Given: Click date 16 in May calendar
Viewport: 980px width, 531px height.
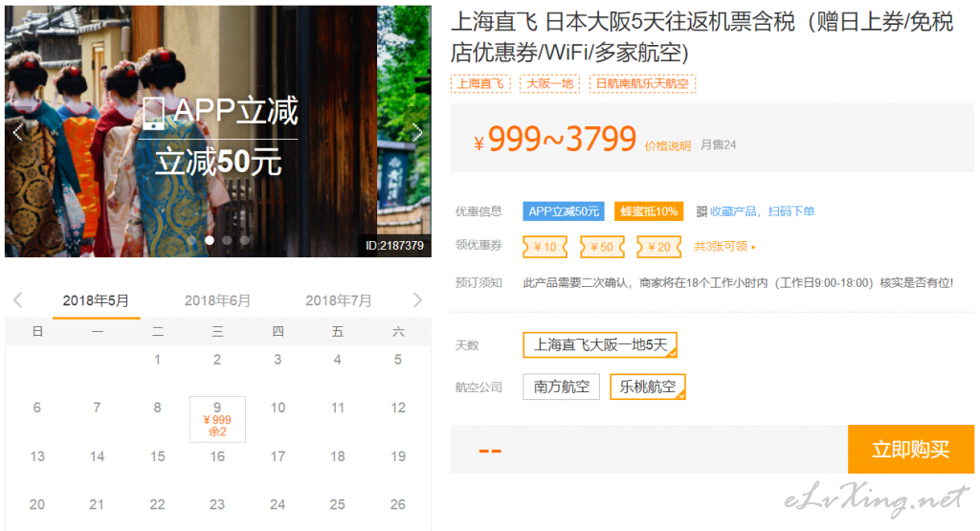Looking at the screenshot, I should 217,456.
